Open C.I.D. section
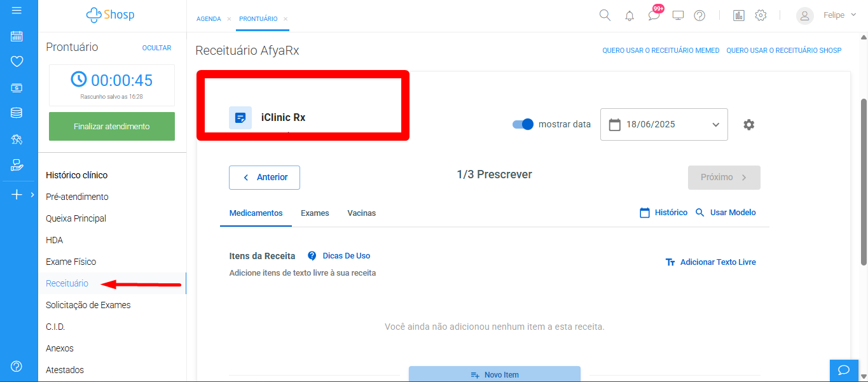The width and height of the screenshot is (868, 382). pos(55,327)
